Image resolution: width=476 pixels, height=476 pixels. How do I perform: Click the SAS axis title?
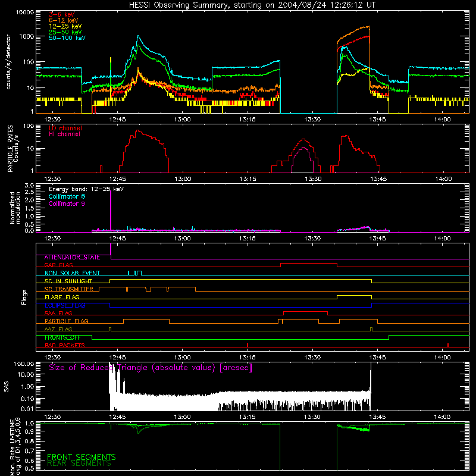click(7, 387)
